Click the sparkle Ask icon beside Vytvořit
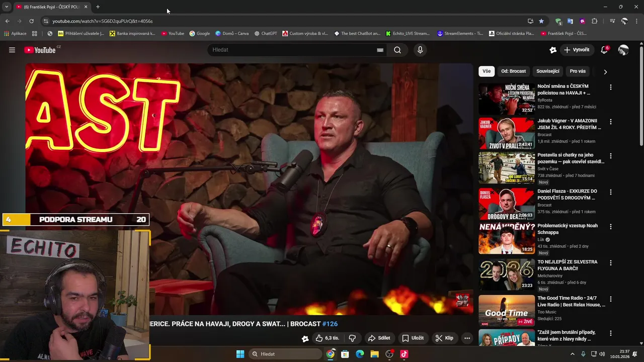Viewport: 644px width, 362px height. point(553,50)
